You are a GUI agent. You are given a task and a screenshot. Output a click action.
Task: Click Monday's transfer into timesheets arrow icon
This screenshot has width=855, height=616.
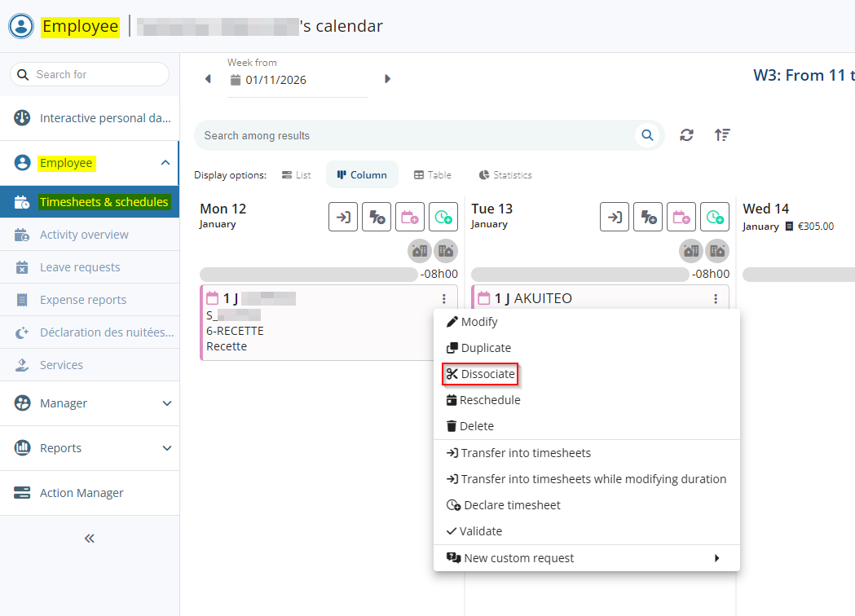(x=343, y=217)
